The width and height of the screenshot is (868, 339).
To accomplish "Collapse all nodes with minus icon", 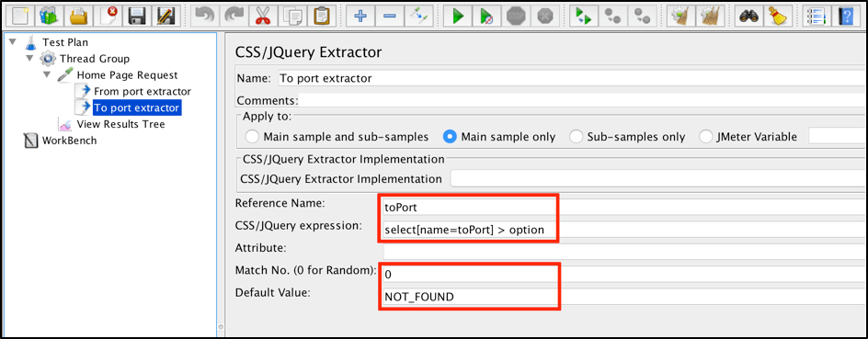I will point(389,16).
